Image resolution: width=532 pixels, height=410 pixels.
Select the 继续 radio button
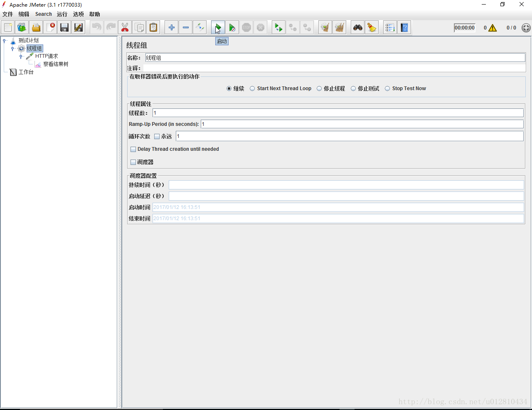coord(229,88)
